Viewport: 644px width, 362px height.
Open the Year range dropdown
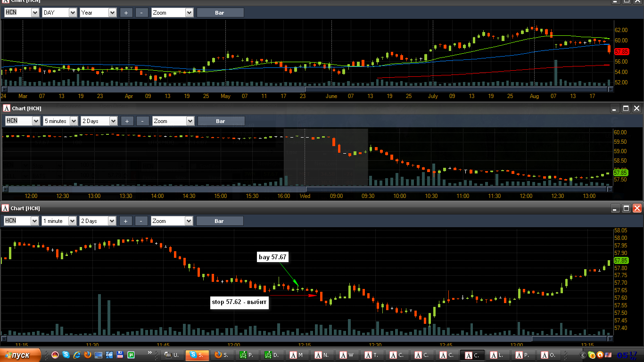click(98, 13)
